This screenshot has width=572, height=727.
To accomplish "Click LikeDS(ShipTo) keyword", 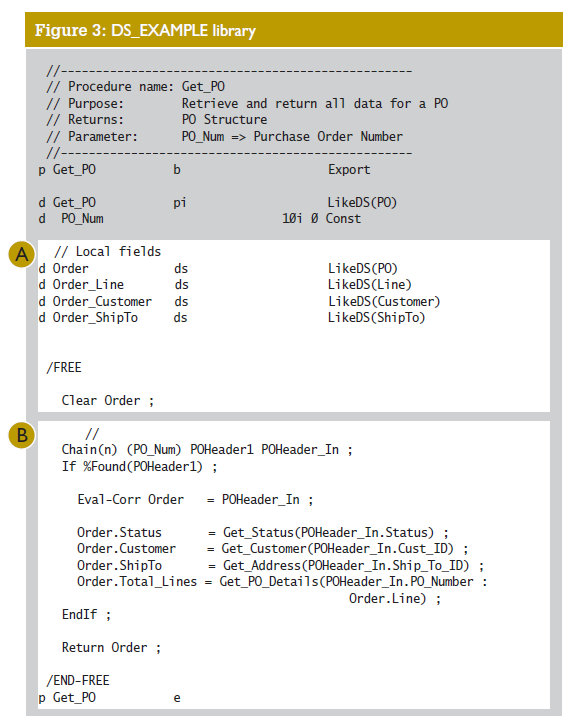I will click(x=376, y=318).
